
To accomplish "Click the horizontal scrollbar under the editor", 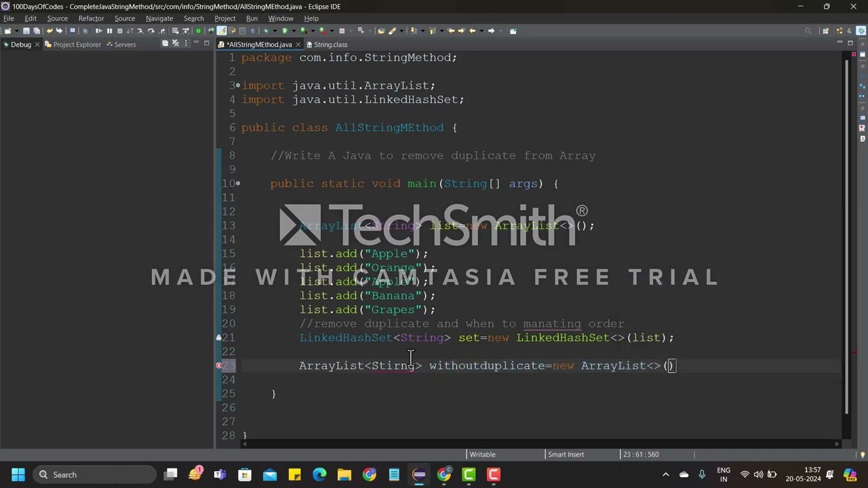I will point(540,444).
